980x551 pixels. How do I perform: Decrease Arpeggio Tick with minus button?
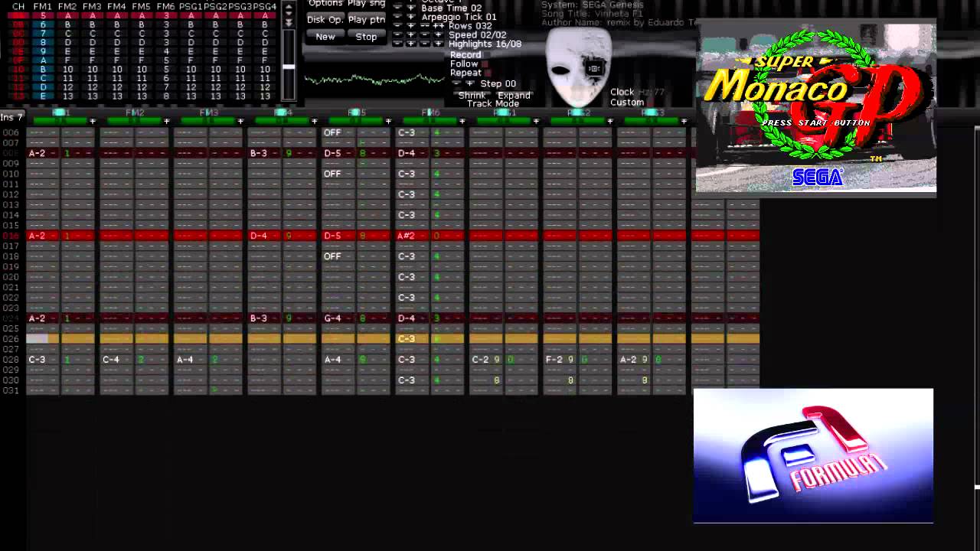click(397, 16)
